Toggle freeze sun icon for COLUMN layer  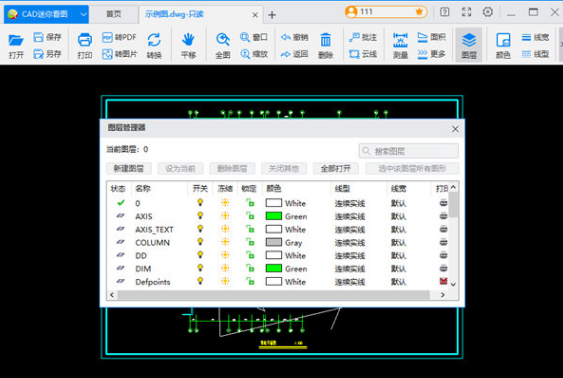(x=225, y=242)
